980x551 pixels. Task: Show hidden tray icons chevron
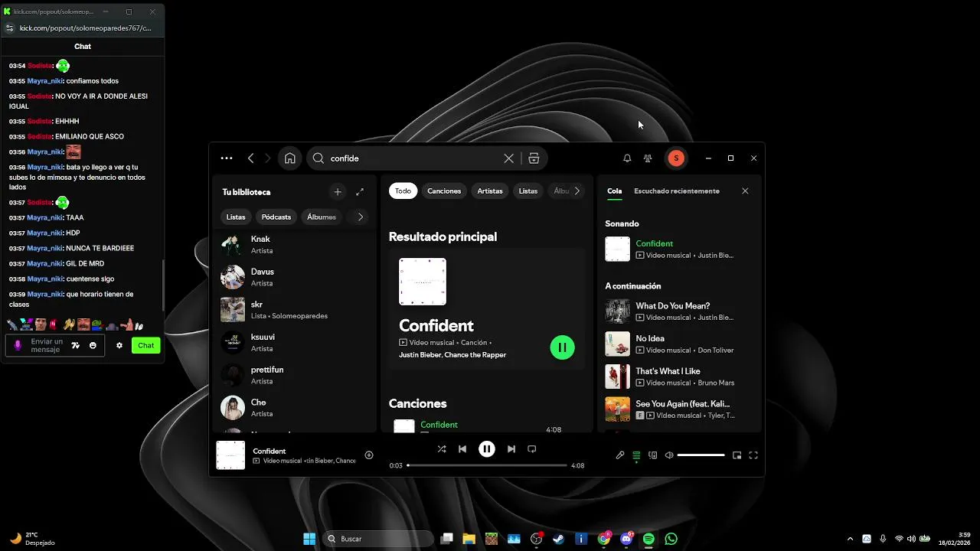850,539
